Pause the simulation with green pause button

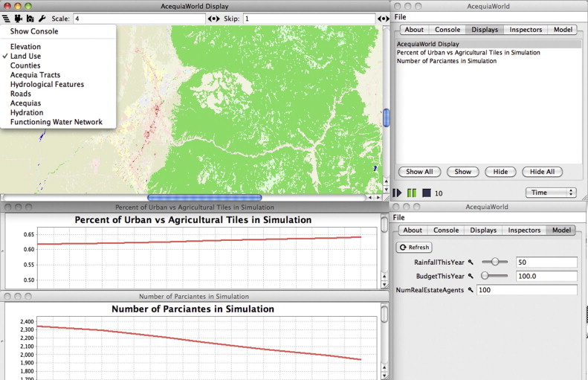[x=412, y=193]
